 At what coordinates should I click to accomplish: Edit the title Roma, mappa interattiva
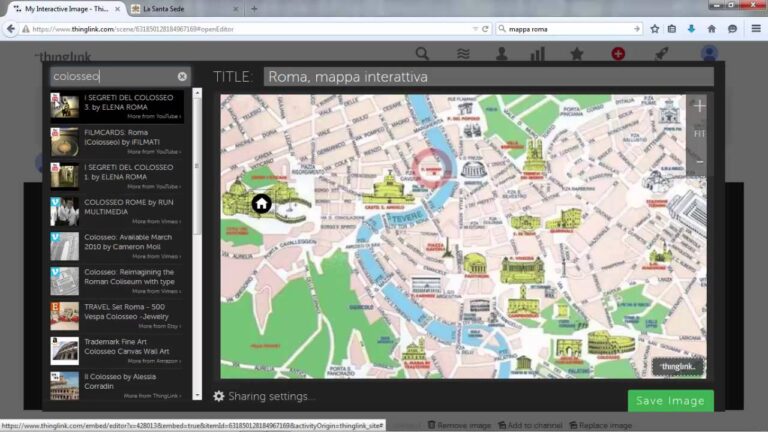click(x=488, y=77)
